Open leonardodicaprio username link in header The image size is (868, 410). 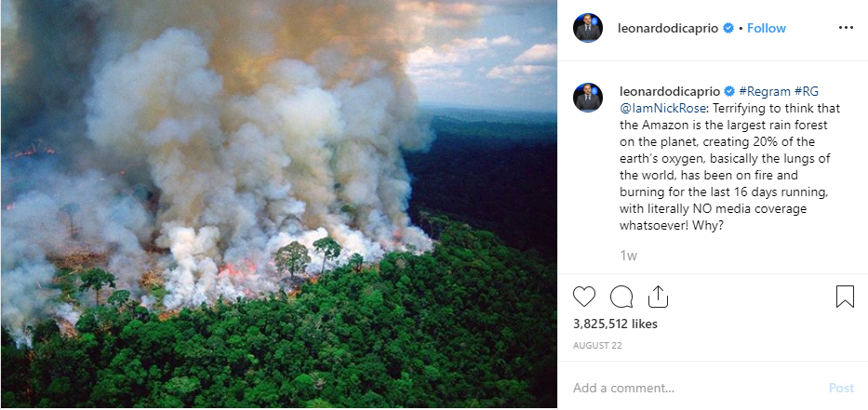click(x=667, y=28)
